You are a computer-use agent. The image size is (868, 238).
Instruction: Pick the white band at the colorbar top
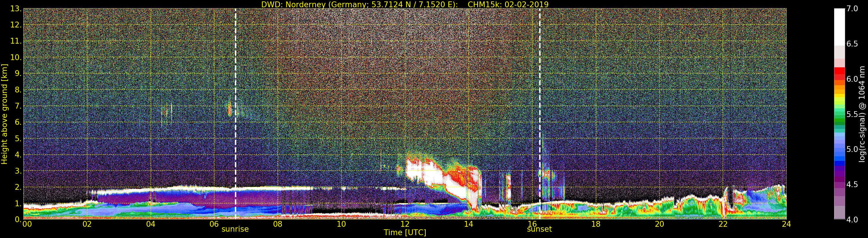(839, 27)
